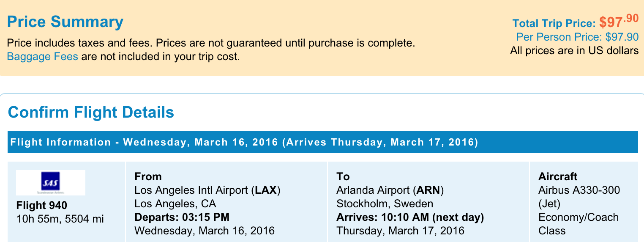Click the Price Summary heading
Image resolution: width=644 pixels, height=242 pixels.
[x=65, y=22]
